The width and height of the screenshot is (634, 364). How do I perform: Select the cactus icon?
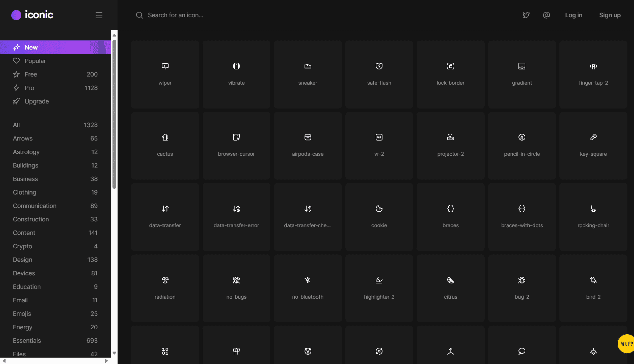[x=165, y=145]
